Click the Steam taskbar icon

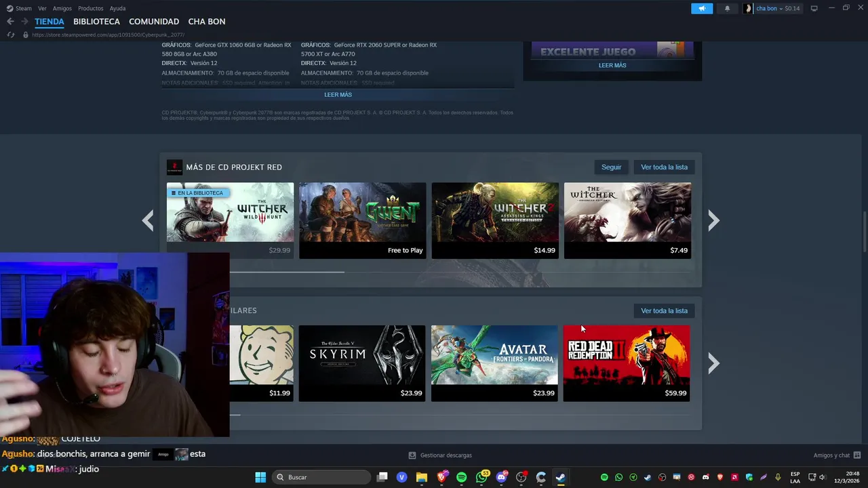[561, 477]
